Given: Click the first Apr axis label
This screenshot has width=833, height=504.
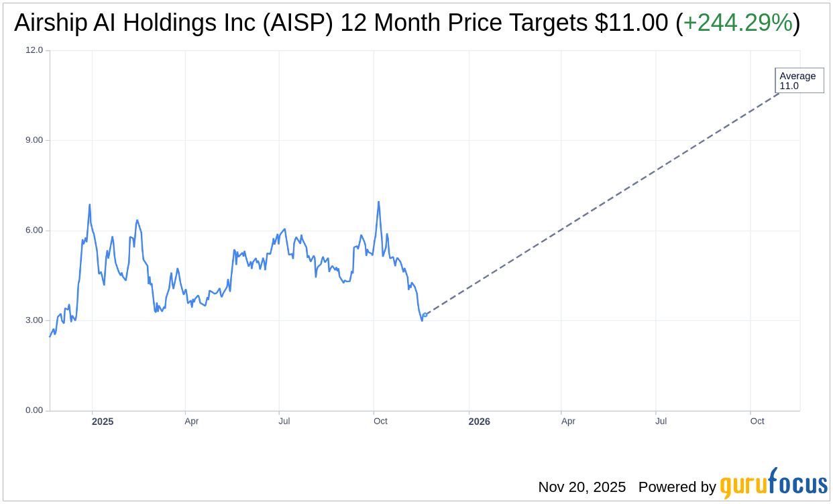Looking at the screenshot, I should coord(192,422).
